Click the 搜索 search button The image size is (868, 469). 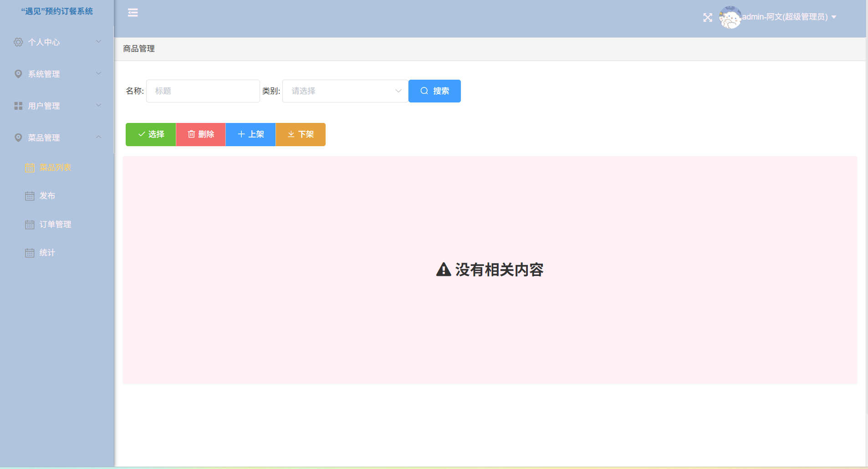[434, 91]
